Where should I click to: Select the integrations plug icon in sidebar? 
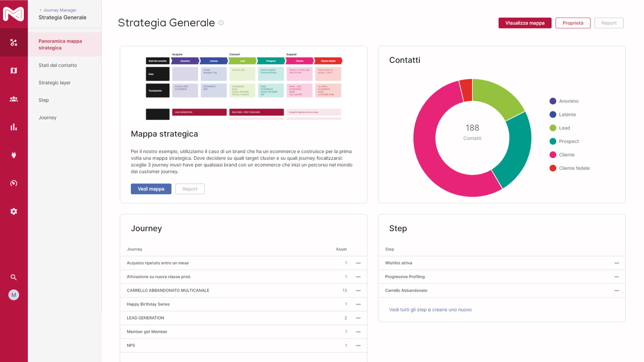coord(14,155)
